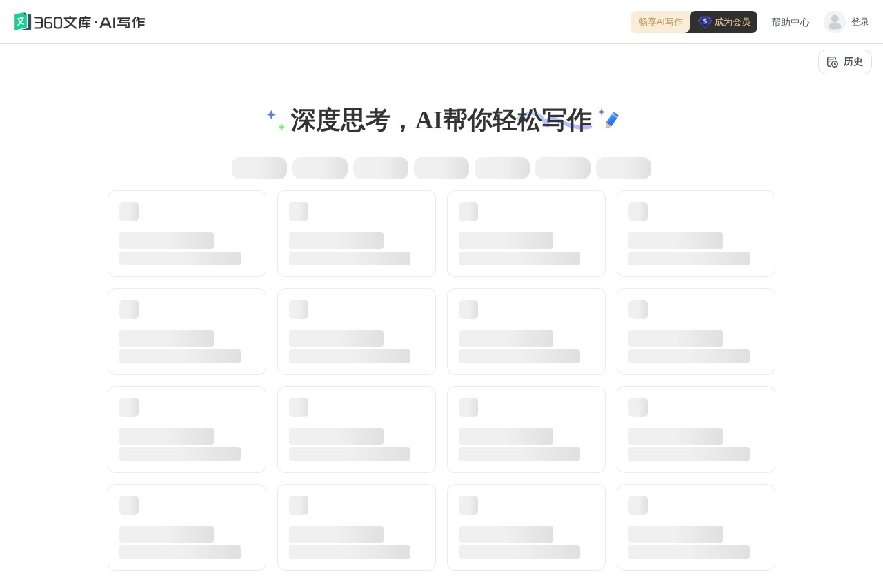Open the 畅享AI写作 promotion button

click(x=660, y=22)
